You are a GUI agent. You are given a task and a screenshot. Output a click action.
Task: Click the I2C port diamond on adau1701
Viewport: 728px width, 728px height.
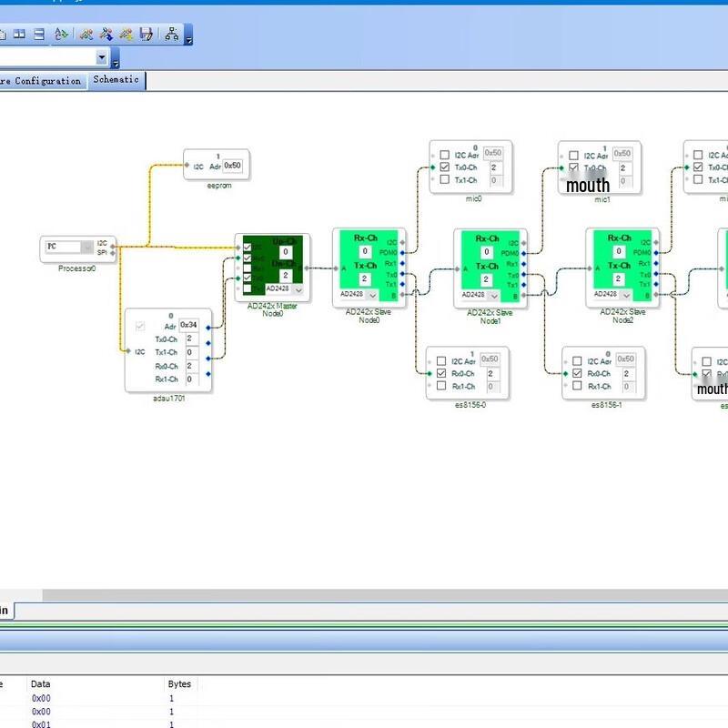pos(128,351)
